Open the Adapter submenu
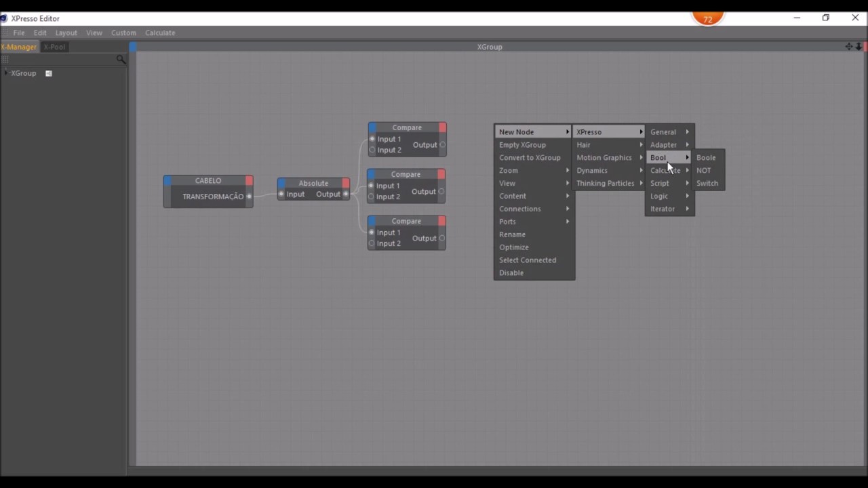The width and height of the screenshot is (868, 488). 669,145
